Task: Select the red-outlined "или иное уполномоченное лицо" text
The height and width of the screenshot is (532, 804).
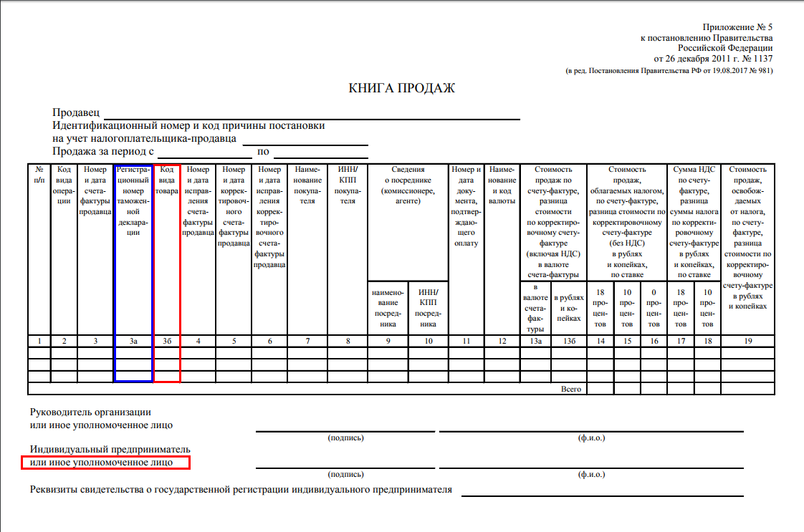Action: coord(105,463)
